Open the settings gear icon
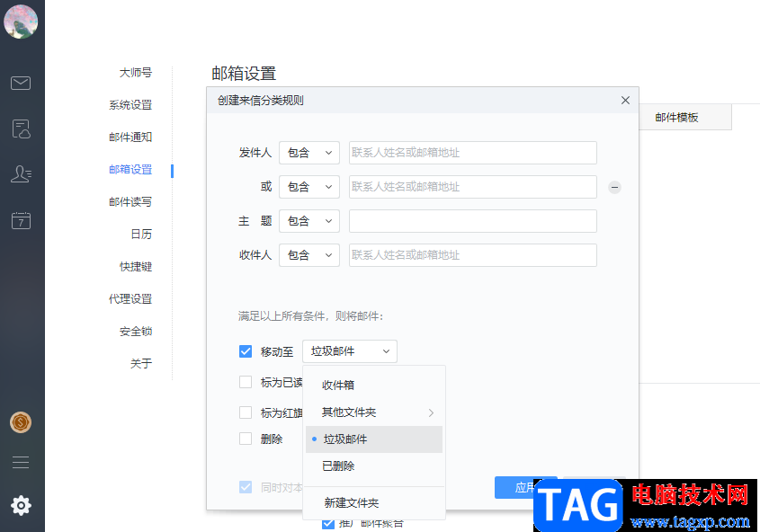Screen dimensions: 760x532 (21, 506)
